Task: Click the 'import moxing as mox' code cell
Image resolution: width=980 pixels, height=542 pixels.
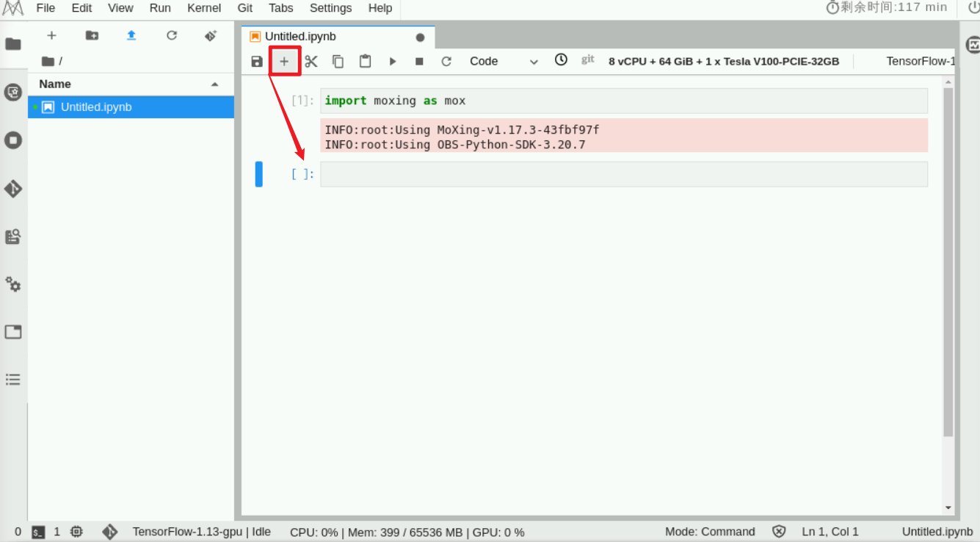Action: coord(624,101)
